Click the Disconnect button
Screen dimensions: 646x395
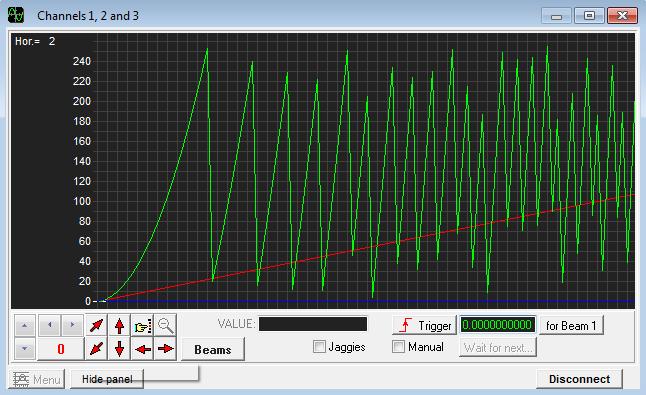click(579, 379)
